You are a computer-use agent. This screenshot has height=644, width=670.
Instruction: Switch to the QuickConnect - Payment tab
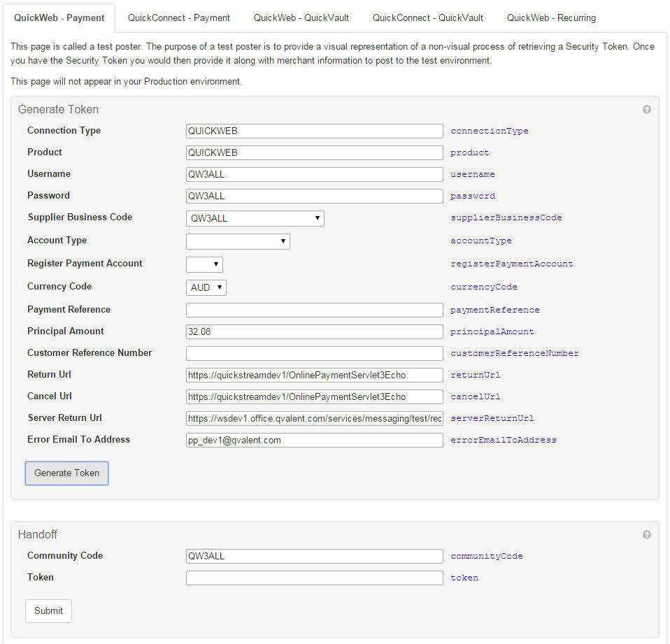pos(178,17)
